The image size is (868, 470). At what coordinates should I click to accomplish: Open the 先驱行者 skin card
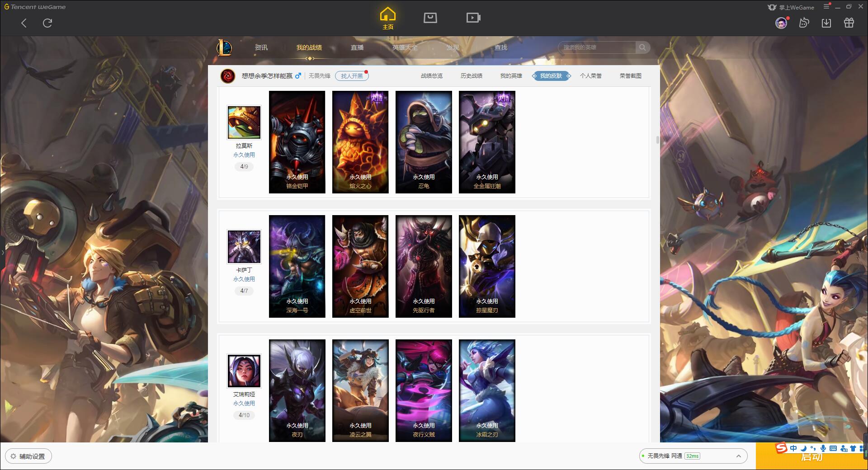pos(424,266)
